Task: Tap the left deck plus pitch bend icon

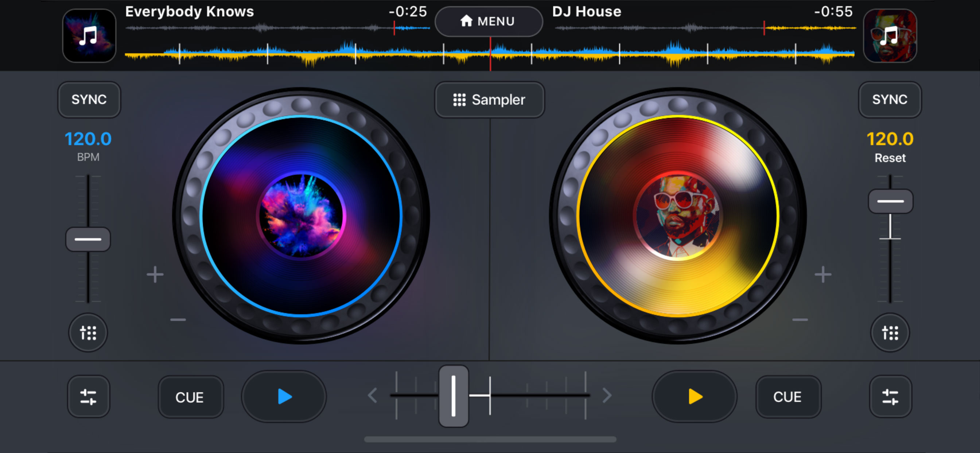Action: coord(155,275)
